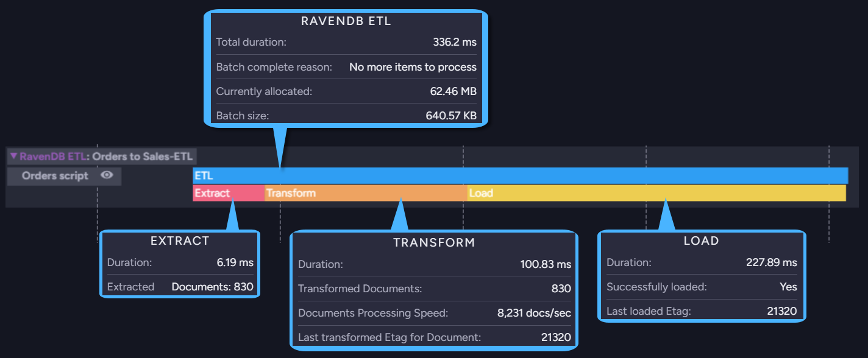868x358 pixels.
Task: Click 'Currently allocated:' label
Action: click(x=264, y=91)
